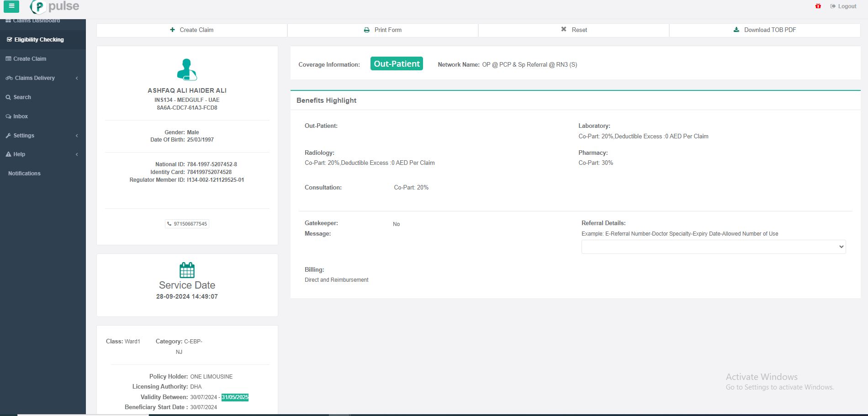Image resolution: width=868 pixels, height=416 pixels.
Task: Click the Logout link
Action: (x=843, y=6)
